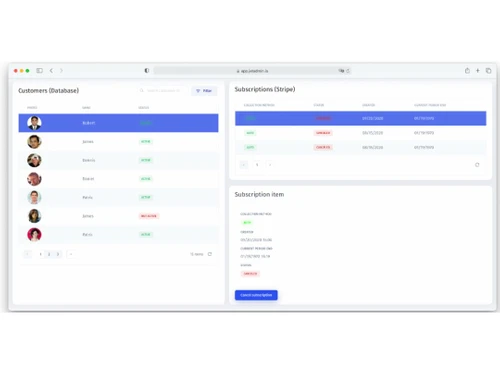Refresh the Customers table

(210, 254)
